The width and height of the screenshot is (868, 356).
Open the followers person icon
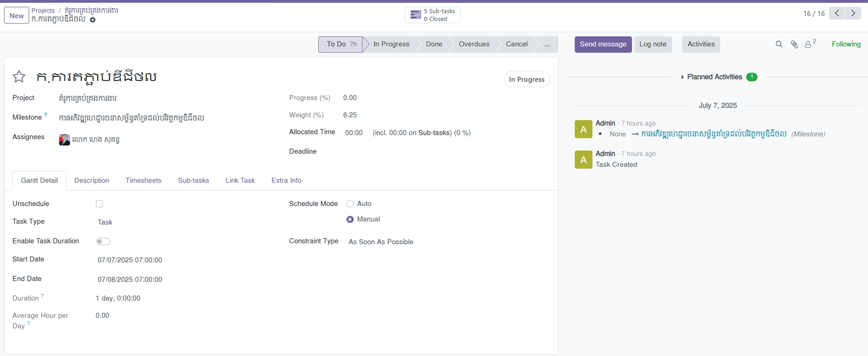[x=808, y=44]
